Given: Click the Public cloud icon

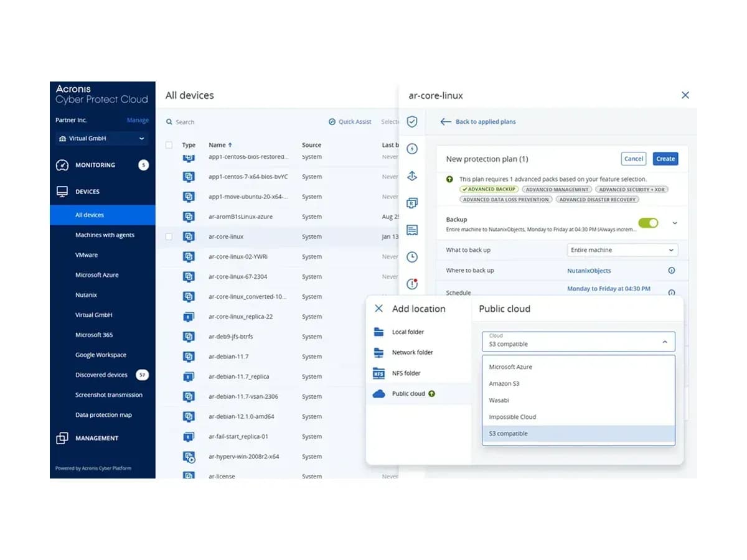Looking at the screenshot, I should [378, 394].
